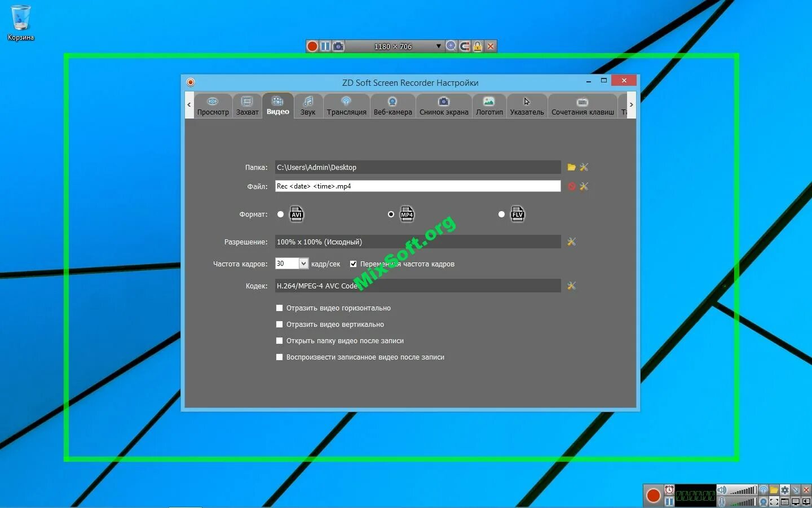
Task: Open the Сочетания клавиш tab
Action: pyautogui.click(x=582, y=106)
